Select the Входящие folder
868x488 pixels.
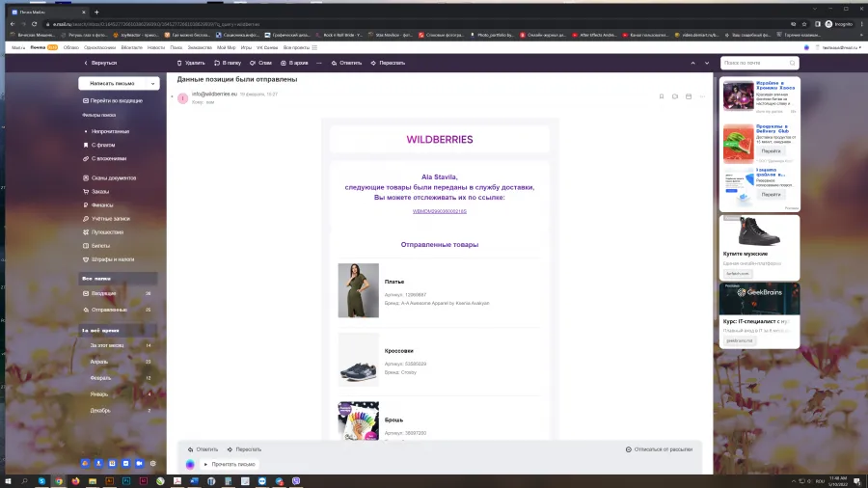(x=118, y=294)
